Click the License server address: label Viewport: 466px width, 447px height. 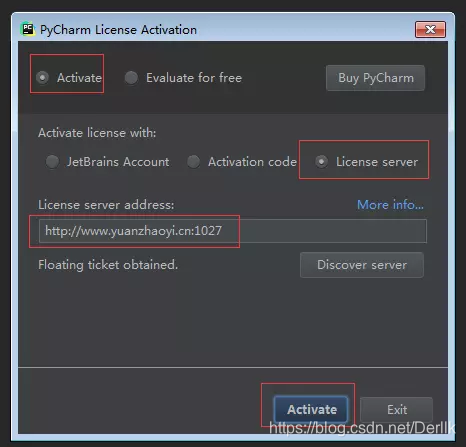click(106, 205)
